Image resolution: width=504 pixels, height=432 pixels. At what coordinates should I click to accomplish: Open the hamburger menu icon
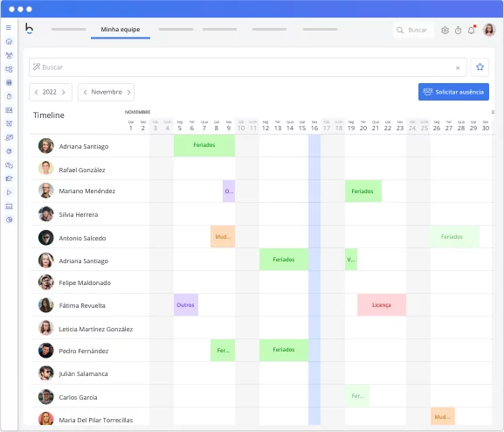pyautogui.click(x=9, y=28)
